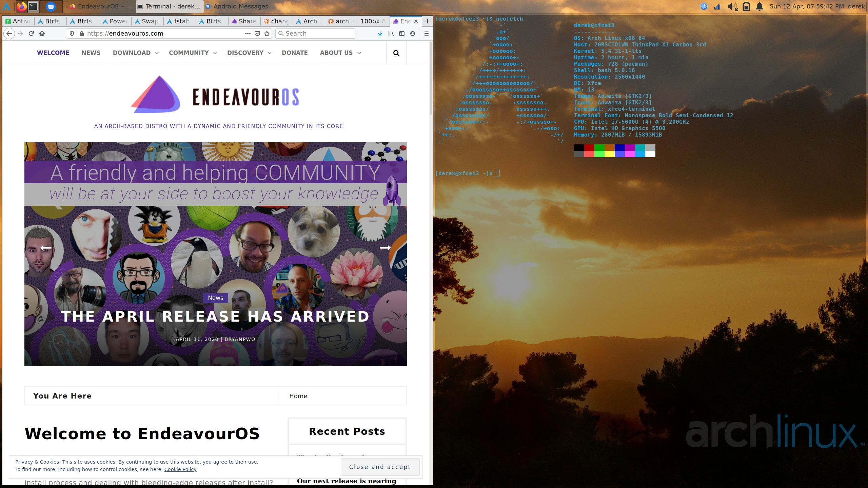Open network signal tray icon
The image size is (868, 488).
(x=717, y=6)
